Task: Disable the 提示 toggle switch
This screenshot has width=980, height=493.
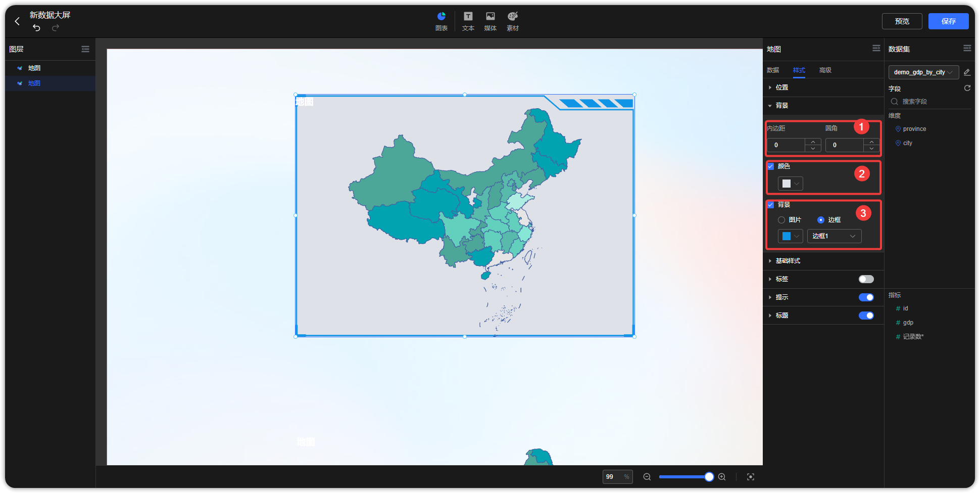Action: tap(866, 297)
